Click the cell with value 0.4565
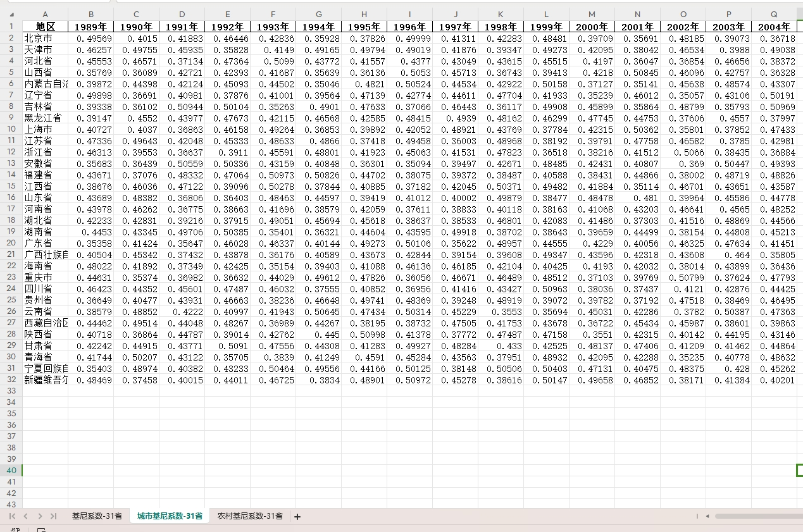Viewport: 803px width, 532px height. pyautogui.click(x=729, y=209)
